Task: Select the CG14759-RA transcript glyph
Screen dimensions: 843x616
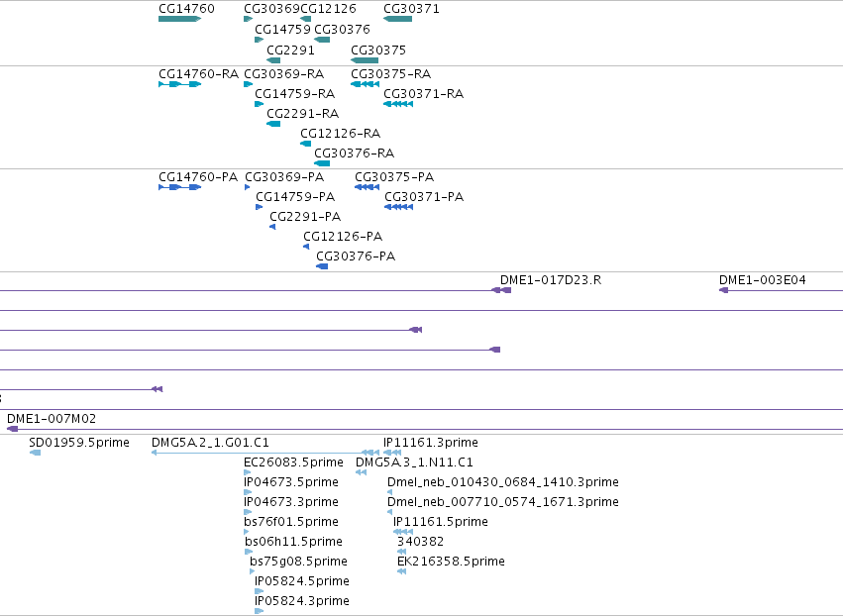Action: pos(260,104)
